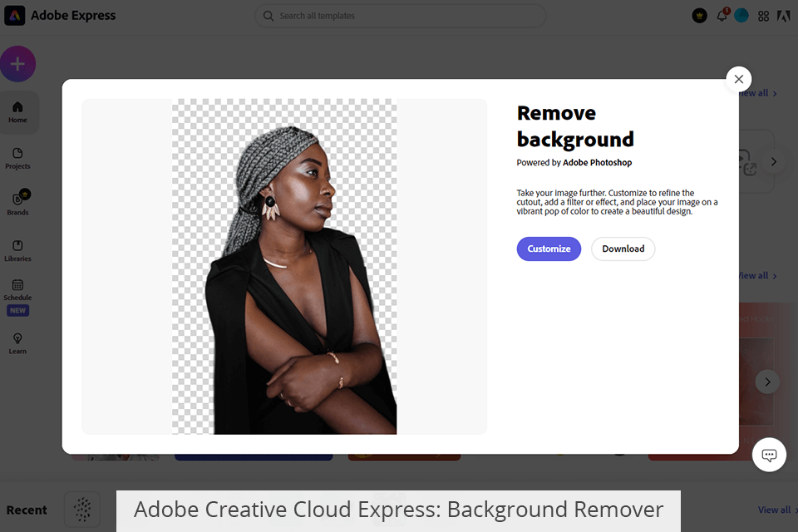The image size is (798, 532).
Task: Click the Adobe Photoshop text in dialog
Action: (597, 162)
